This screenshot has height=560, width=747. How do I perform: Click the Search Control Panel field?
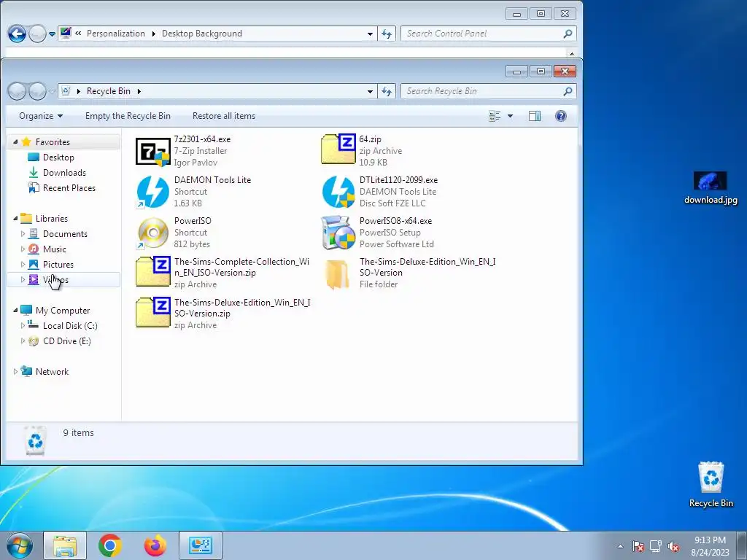point(481,34)
